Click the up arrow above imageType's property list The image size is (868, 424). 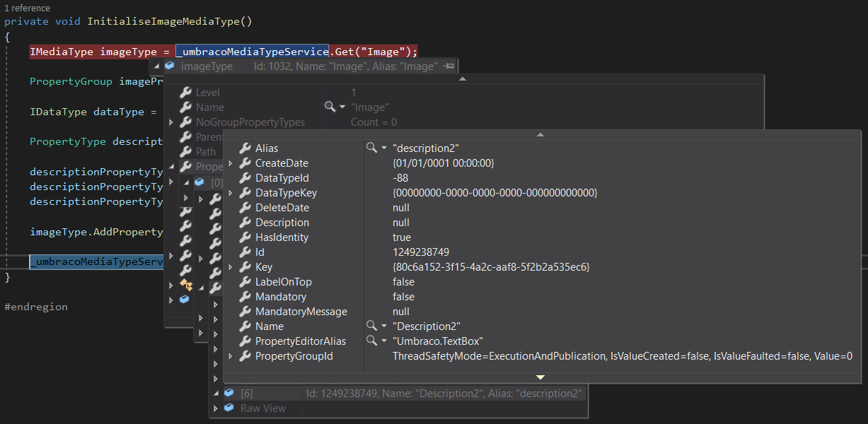(463, 78)
